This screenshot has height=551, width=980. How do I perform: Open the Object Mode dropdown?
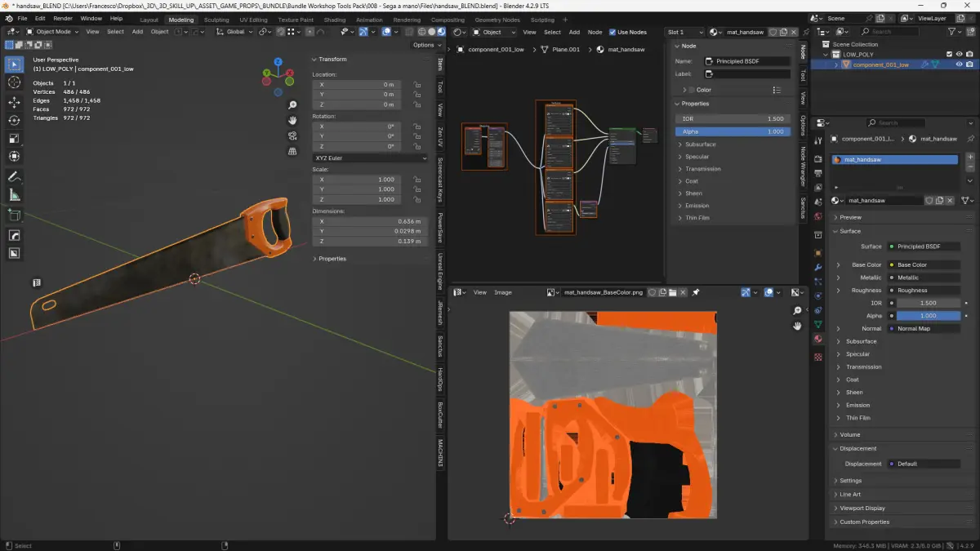tap(53, 32)
